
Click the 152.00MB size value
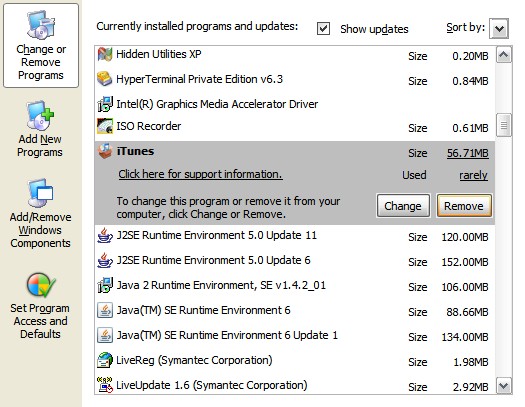coord(465,262)
